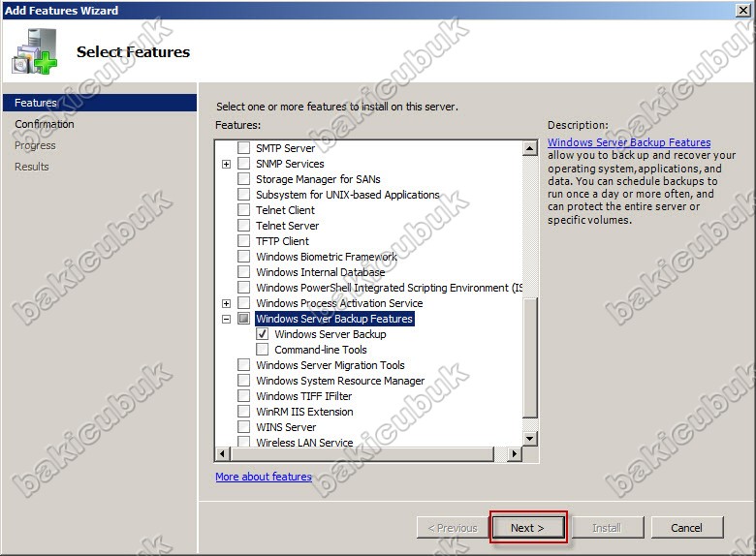Screen dimensions: 756x556
Task: Select the WinRM IIS Extension label
Action: [x=304, y=412]
